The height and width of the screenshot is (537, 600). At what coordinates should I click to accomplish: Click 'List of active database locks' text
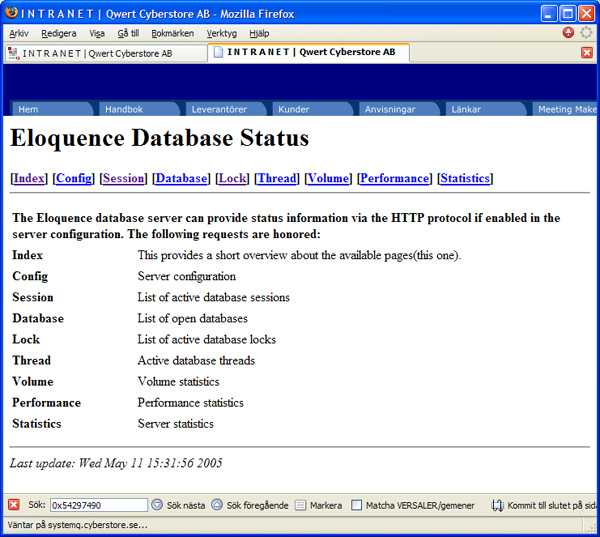[x=207, y=340]
